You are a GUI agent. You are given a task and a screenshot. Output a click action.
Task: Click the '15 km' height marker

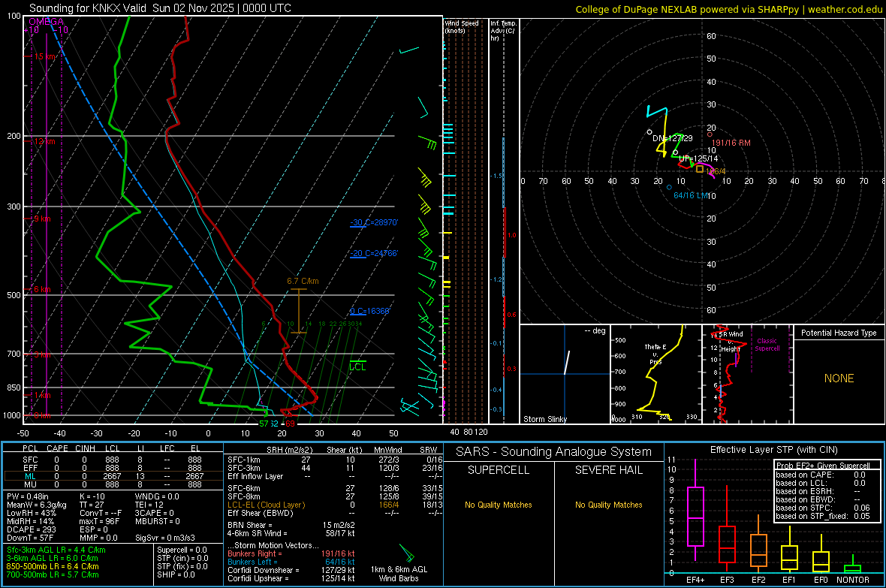click(x=45, y=56)
